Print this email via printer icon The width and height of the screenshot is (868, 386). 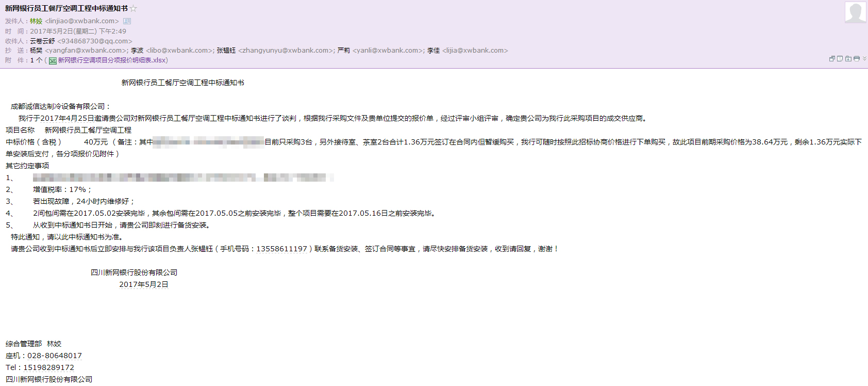point(857,59)
